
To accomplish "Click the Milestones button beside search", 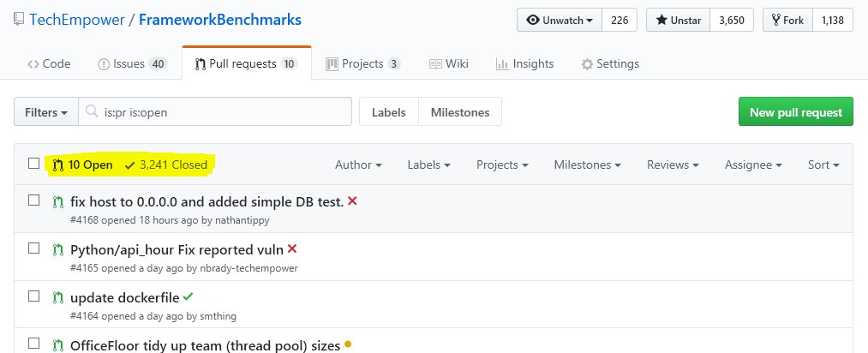I will coord(460,111).
